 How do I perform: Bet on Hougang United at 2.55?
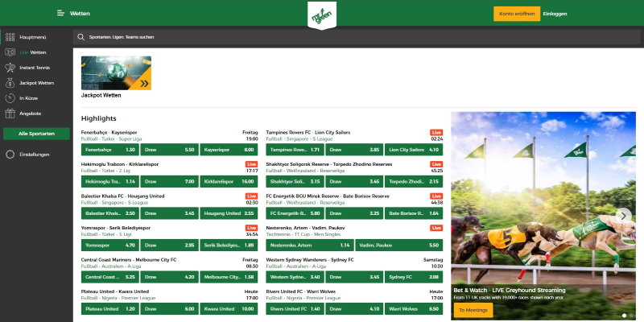(x=229, y=213)
